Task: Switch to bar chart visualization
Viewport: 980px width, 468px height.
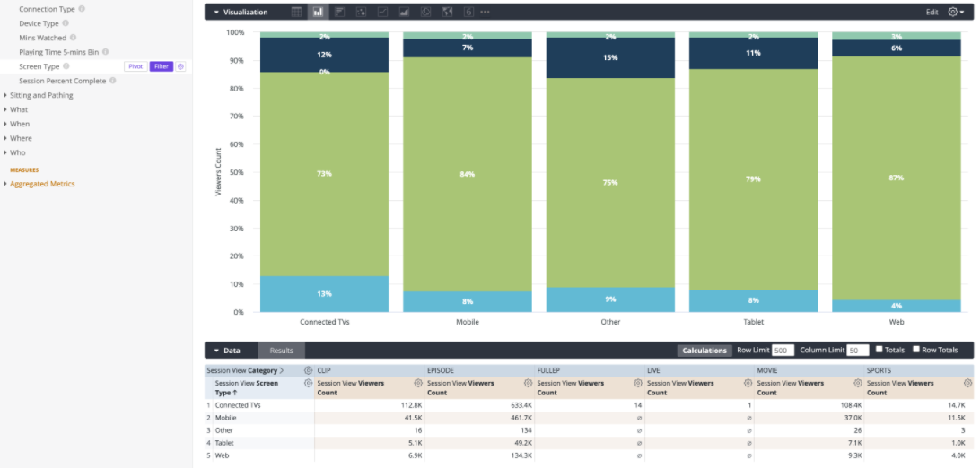Action: pos(339,12)
